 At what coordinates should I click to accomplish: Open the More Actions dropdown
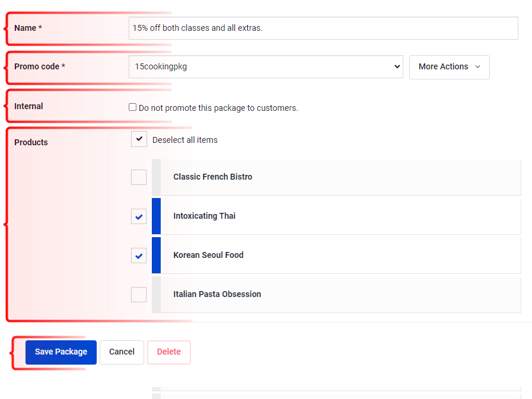click(449, 67)
